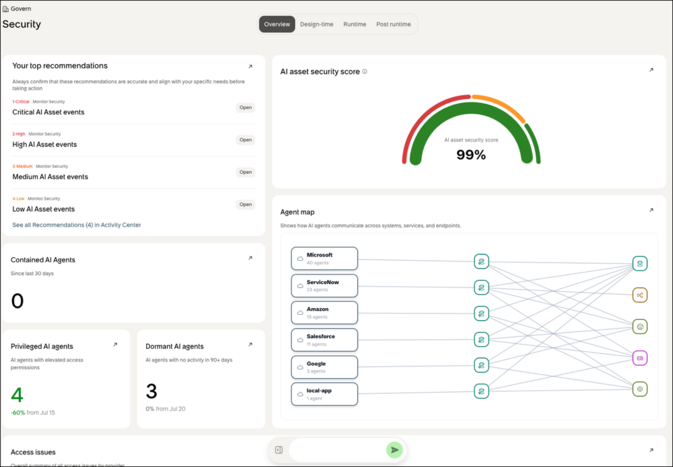Click the 99% security score value
Image resolution: width=673 pixels, height=467 pixels.
471,155
